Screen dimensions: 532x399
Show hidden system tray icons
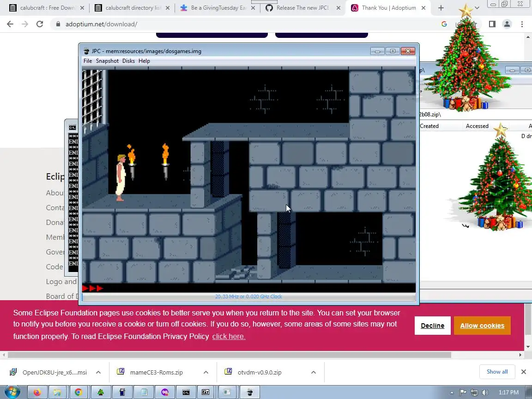point(452,393)
